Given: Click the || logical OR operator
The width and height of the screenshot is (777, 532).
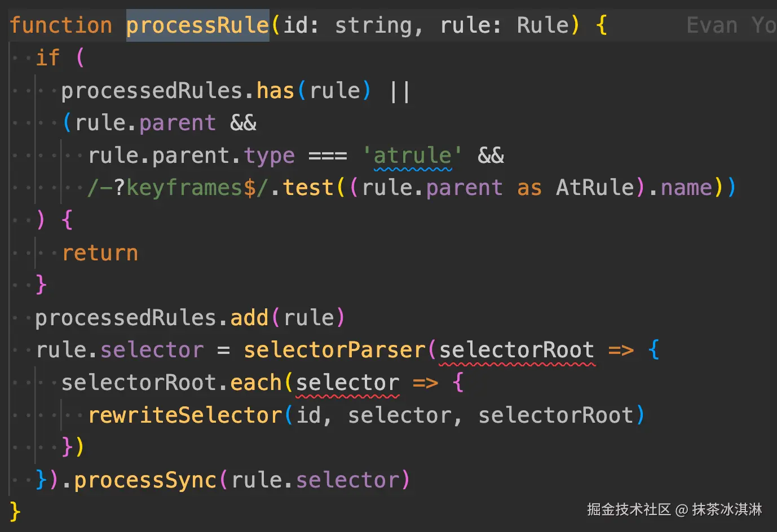Looking at the screenshot, I should point(400,91).
